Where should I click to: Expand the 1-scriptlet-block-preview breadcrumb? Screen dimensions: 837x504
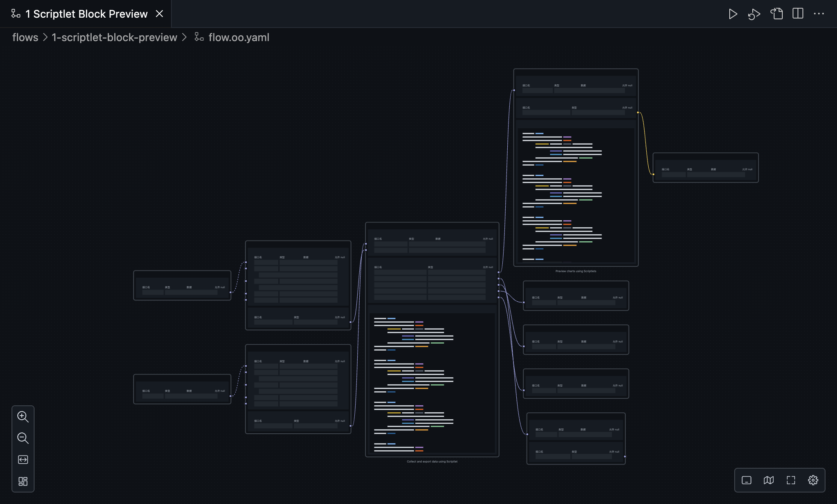point(114,37)
